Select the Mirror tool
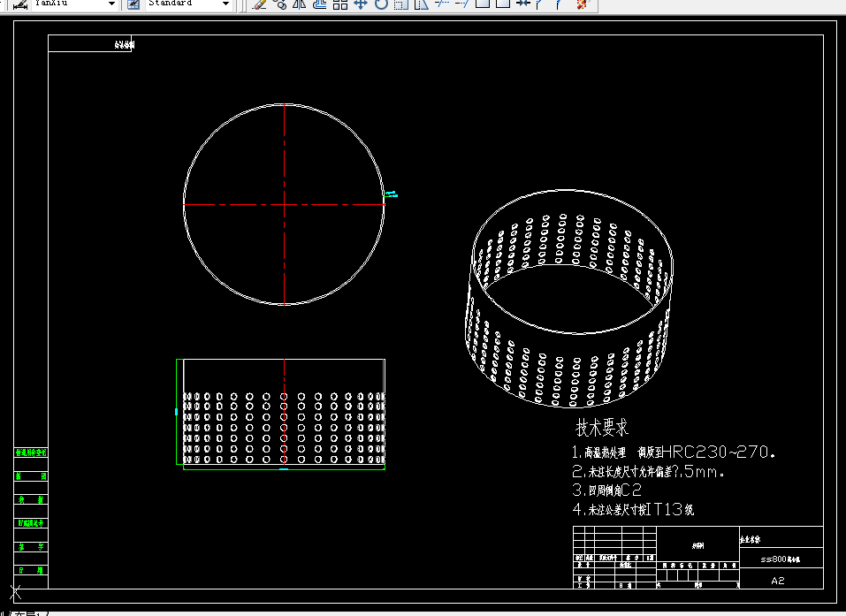Viewport: 846px width, 616px height. click(x=300, y=4)
